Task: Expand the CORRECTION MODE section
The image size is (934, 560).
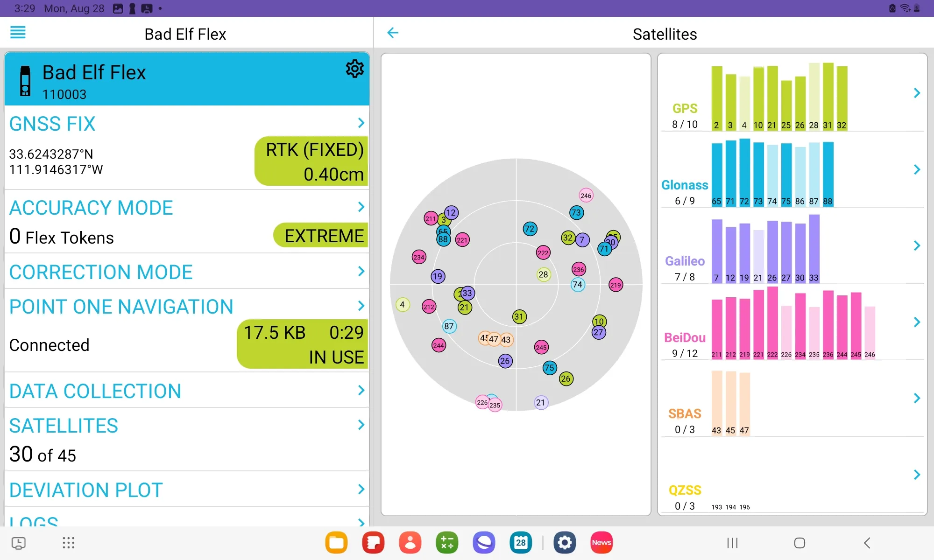Action: tap(361, 272)
